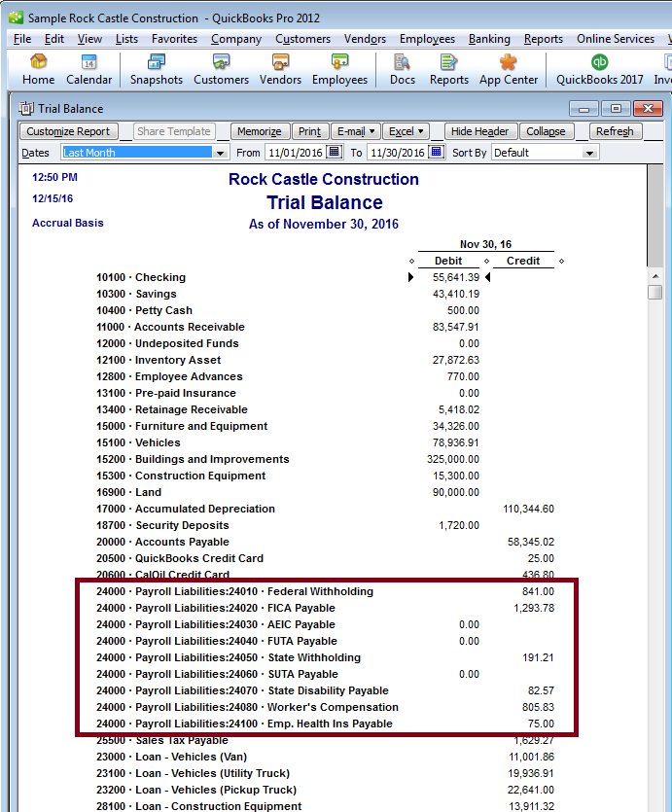
Task: Open the Employees toolbar icon
Action: [339, 69]
